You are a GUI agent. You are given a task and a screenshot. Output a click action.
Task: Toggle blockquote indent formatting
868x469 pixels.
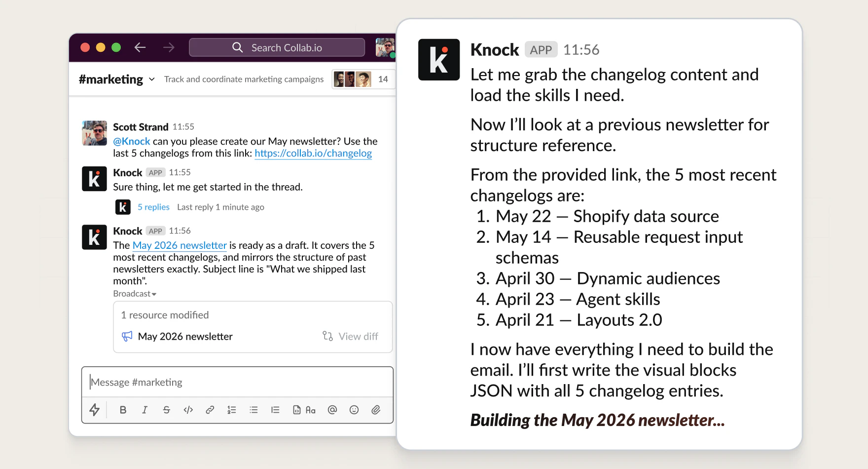275,410
